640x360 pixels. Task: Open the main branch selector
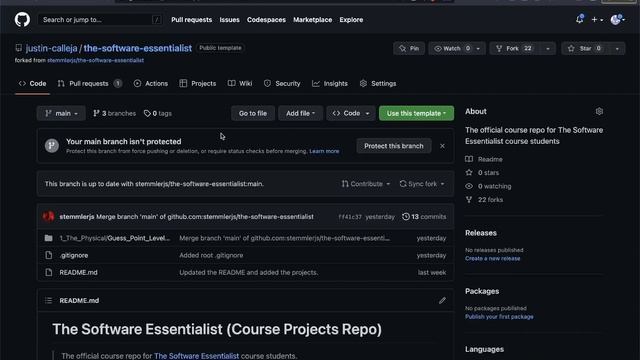61,113
